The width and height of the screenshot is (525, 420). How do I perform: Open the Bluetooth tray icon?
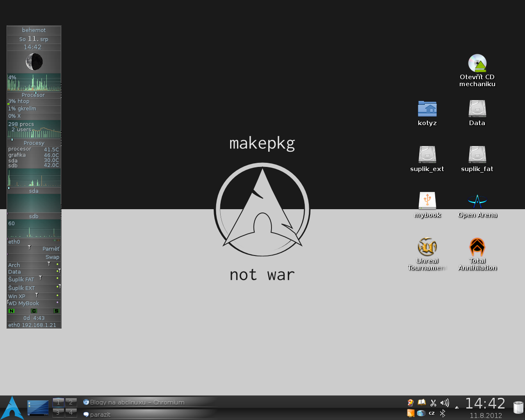pyautogui.click(x=443, y=413)
